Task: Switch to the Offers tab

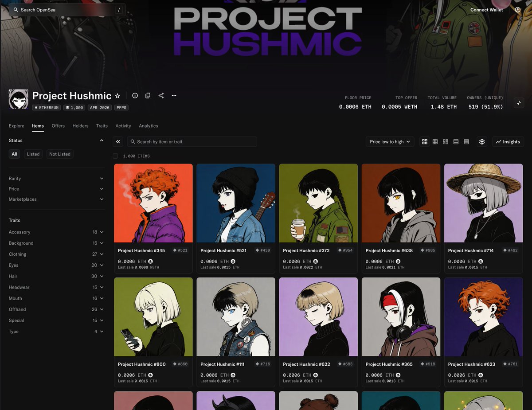Action: point(58,126)
